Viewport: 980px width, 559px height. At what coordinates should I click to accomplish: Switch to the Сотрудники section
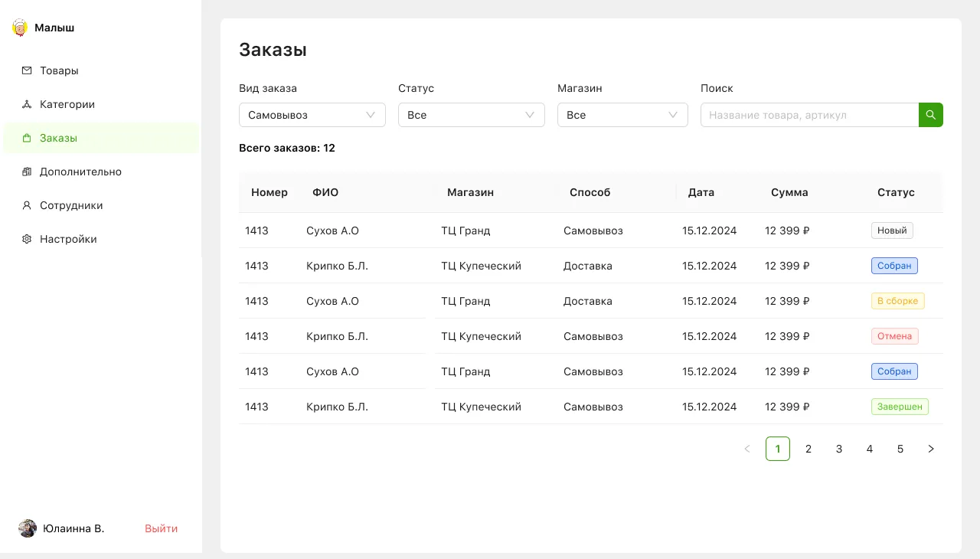click(71, 205)
